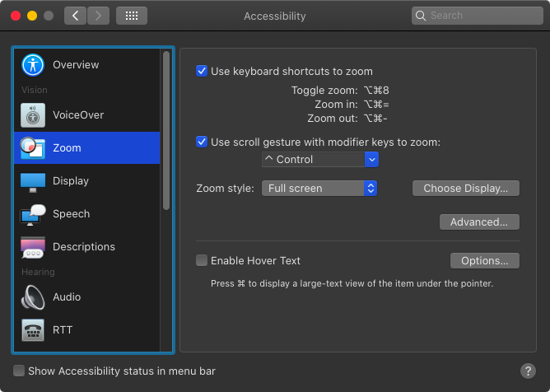The height and width of the screenshot is (392, 550).
Task: Click the Hover Text Options... button
Action: coord(485,261)
